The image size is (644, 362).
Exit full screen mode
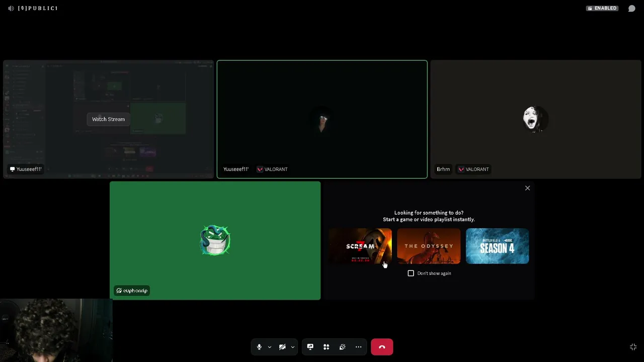pos(633,347)
